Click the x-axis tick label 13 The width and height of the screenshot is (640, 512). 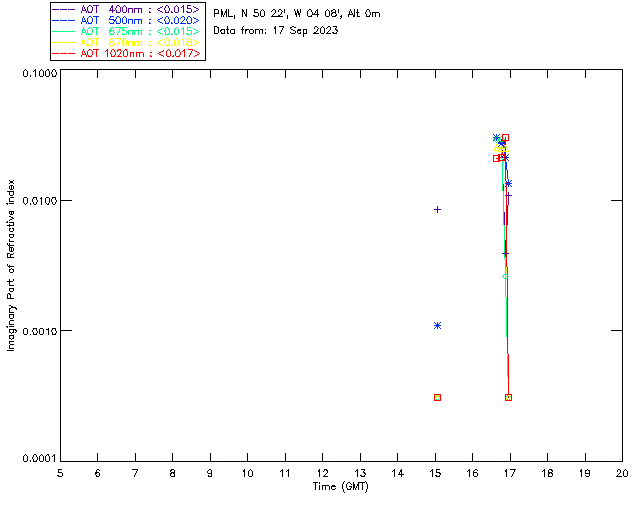click(x=360, y=473)
